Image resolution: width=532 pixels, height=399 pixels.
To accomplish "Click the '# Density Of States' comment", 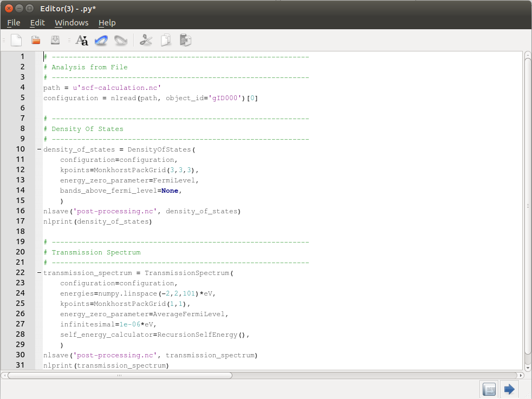I will point(83,129).
